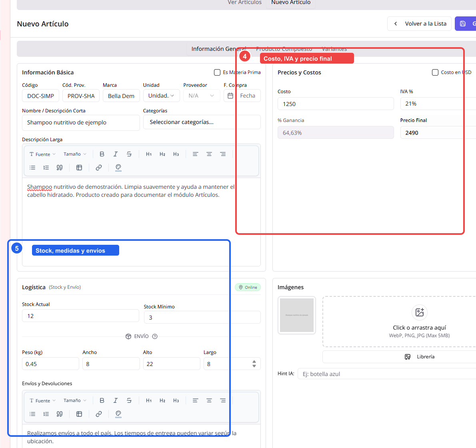Insert numbered list in Descripción Larga editor
Screen dimensions: 476x448
pyautogui.click(x=46, y=168)
